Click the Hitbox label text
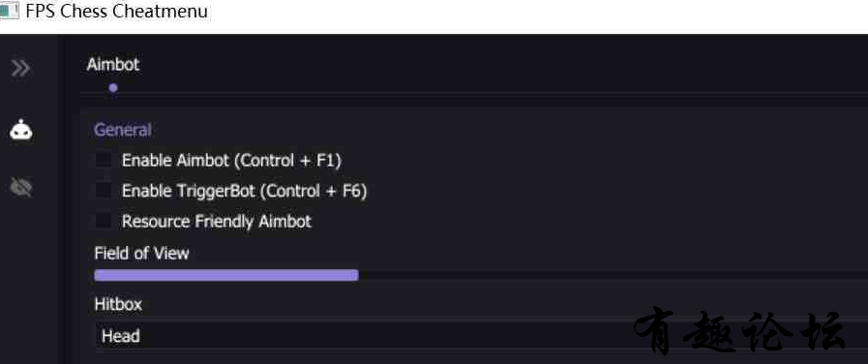This screenshot has height=364, width=868. (118, 305)
